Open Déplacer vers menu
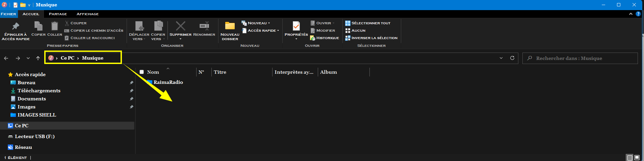644x161 pixels. pos(139,31)
